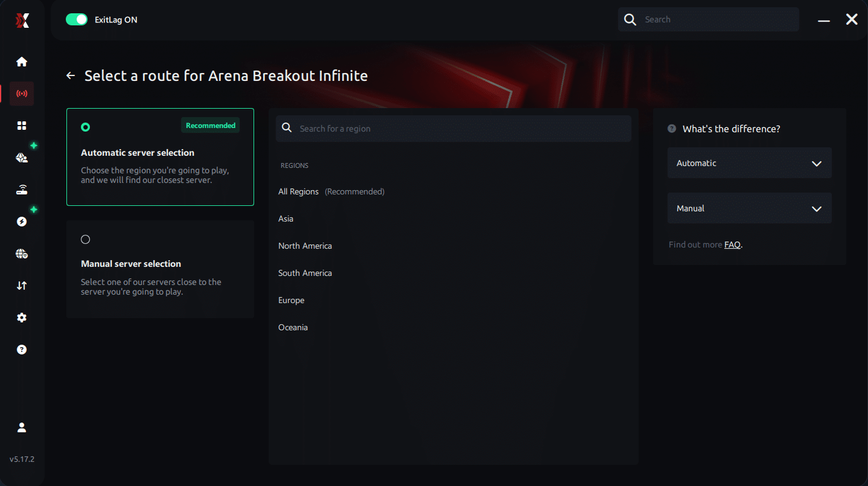Viewport: 868px width, 486px height.
Task: Choose the South America region
Action: click(305, 273)
